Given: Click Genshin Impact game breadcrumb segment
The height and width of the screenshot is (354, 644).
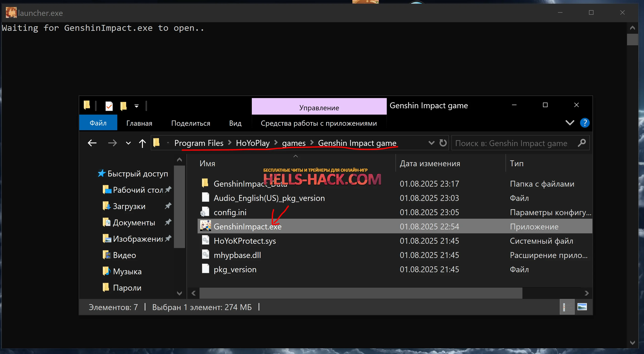Looking at the screenshot, I should coord(357,143).
